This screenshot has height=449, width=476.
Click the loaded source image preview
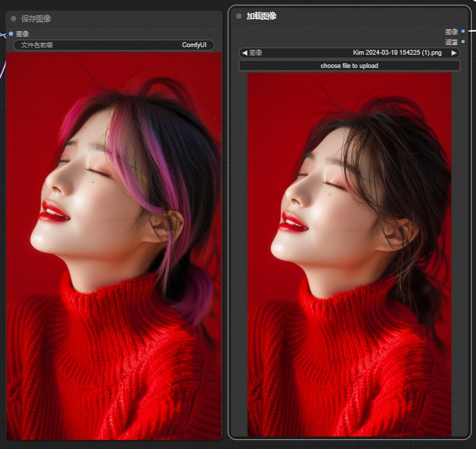(x=349, y=254)
